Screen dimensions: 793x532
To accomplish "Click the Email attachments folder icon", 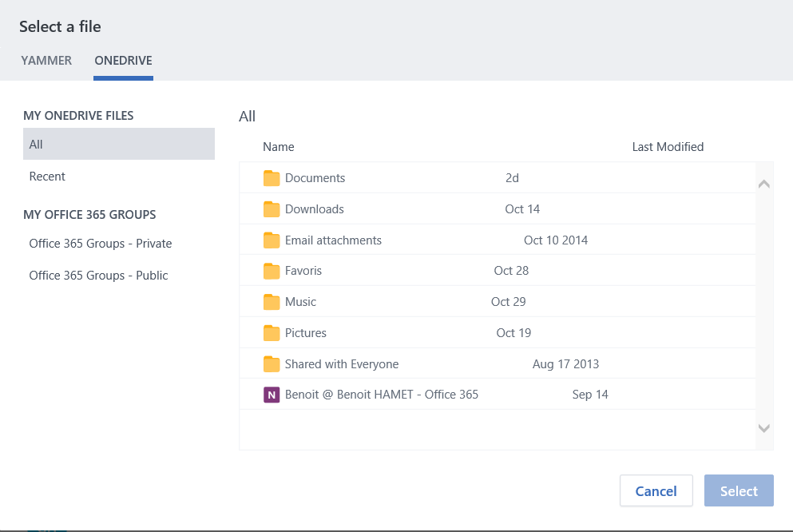I will point(272,240).
